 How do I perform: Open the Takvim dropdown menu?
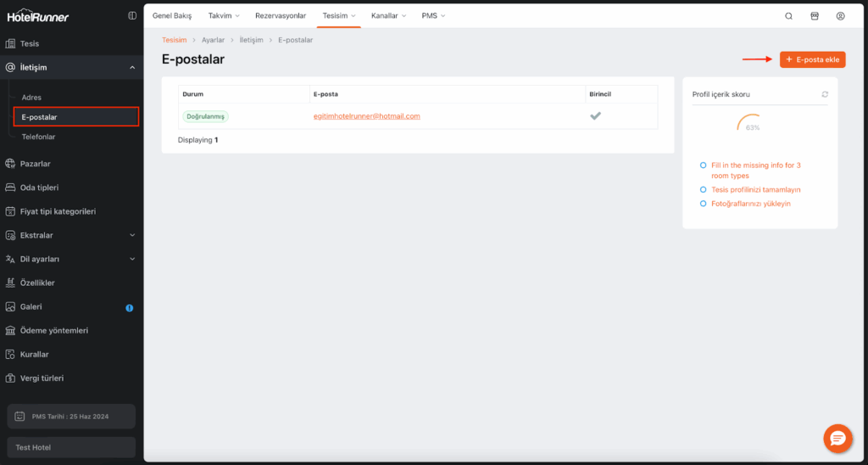224,16
